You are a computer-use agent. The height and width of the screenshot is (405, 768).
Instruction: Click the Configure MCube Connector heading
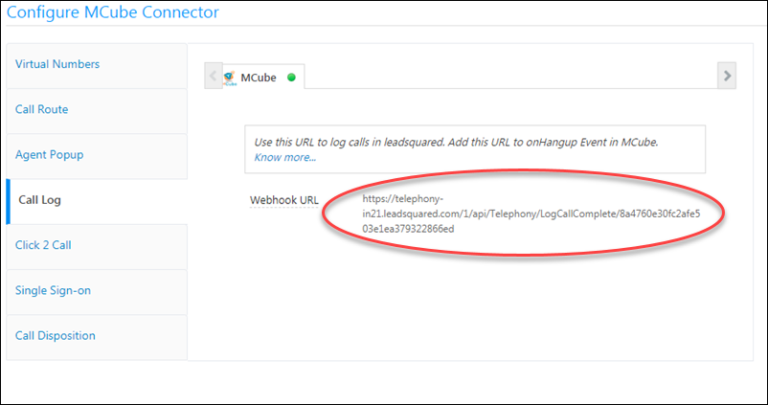pos(113,13)
